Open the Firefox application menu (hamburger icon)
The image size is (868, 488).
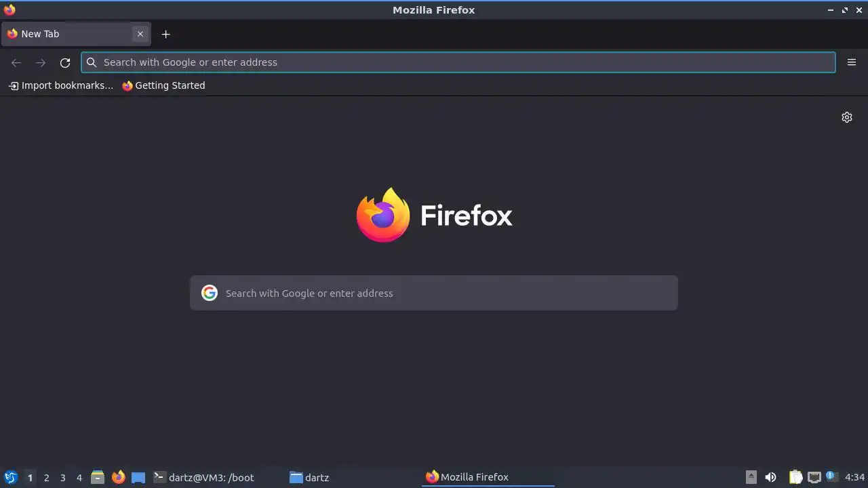pyautogui.click(x=852, y=62)
